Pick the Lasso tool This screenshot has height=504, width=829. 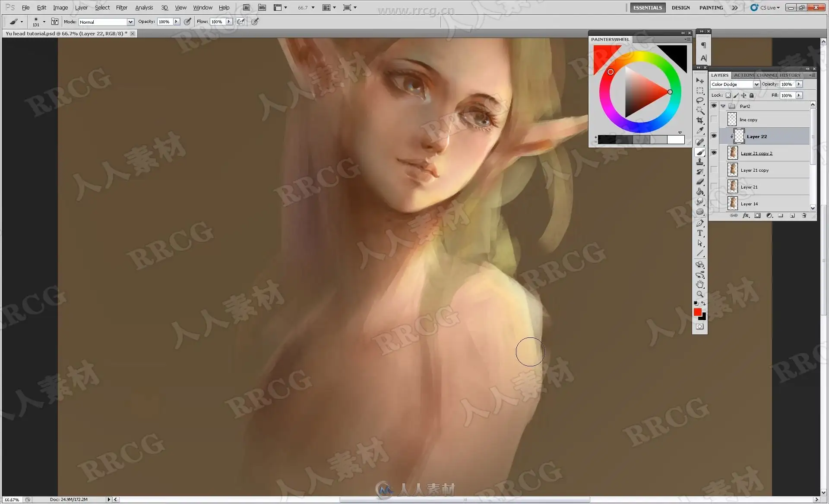tap(700, 100)
